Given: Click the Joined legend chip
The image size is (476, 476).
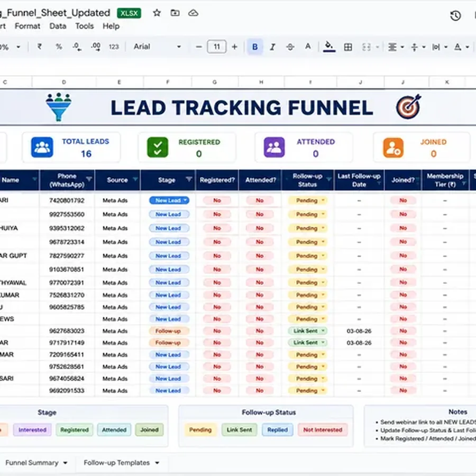Looking at the screenshot, I should (149, 430).
